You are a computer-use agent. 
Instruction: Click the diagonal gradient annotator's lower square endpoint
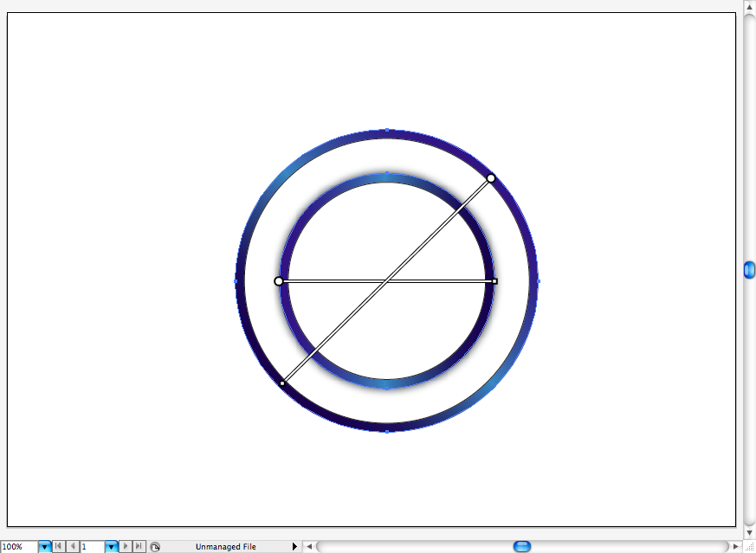point(282,383)
